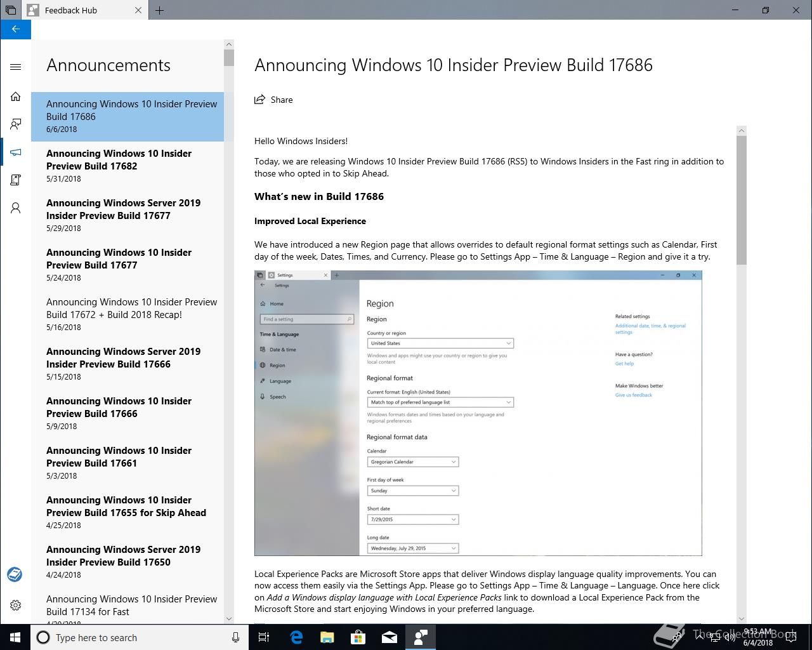Open the selected Build 17686 announcement
This screenshot has height=650, width=812.
128,116
